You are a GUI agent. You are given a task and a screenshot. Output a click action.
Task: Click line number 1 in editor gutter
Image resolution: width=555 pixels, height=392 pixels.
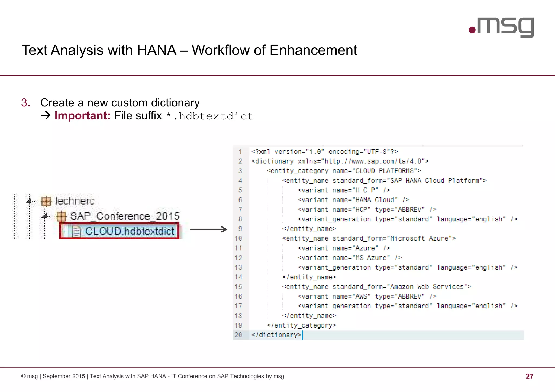click(x=240, y=151)
